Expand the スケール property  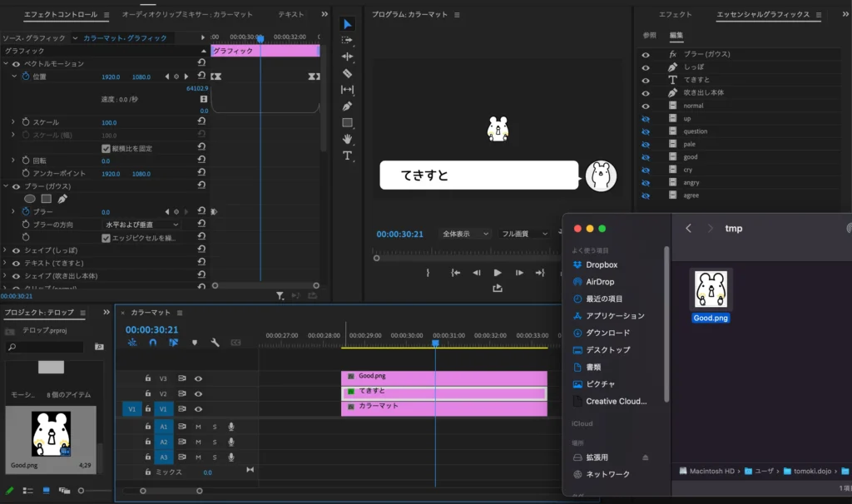13,122
